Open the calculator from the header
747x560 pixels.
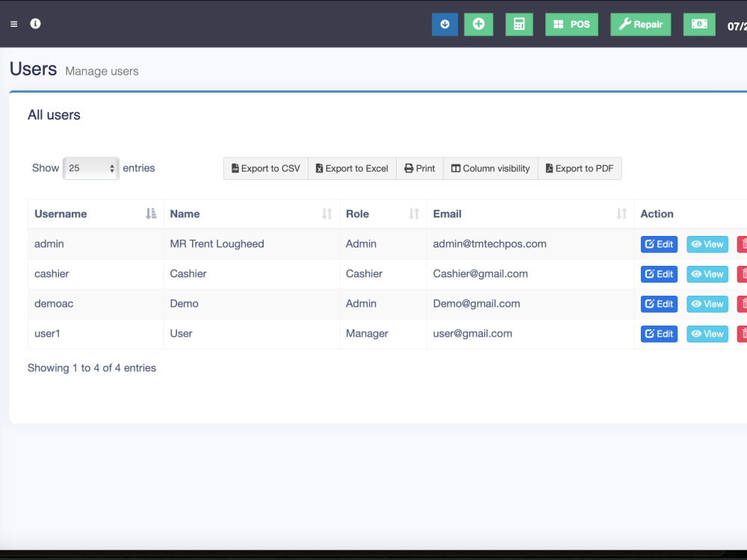(x=519, y=25)
